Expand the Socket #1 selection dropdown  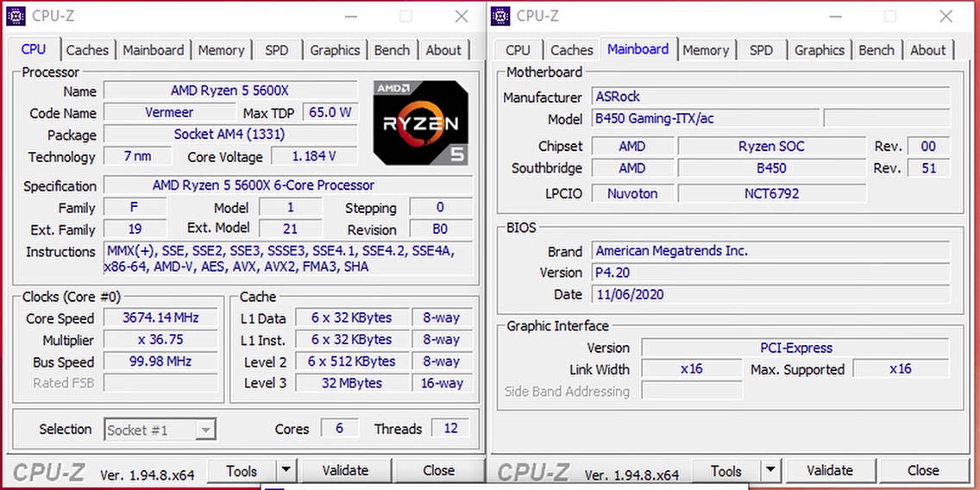pos(205,430)
